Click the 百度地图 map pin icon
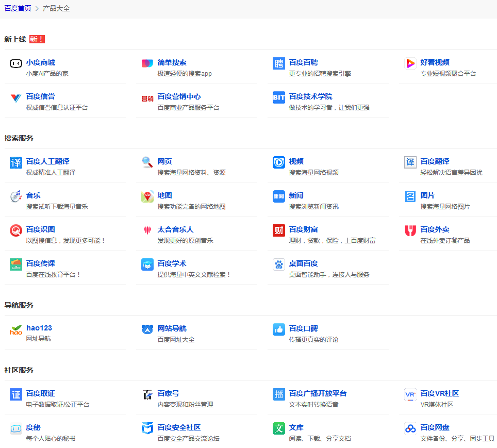The image size is (497, 448). tap(147, 196)
